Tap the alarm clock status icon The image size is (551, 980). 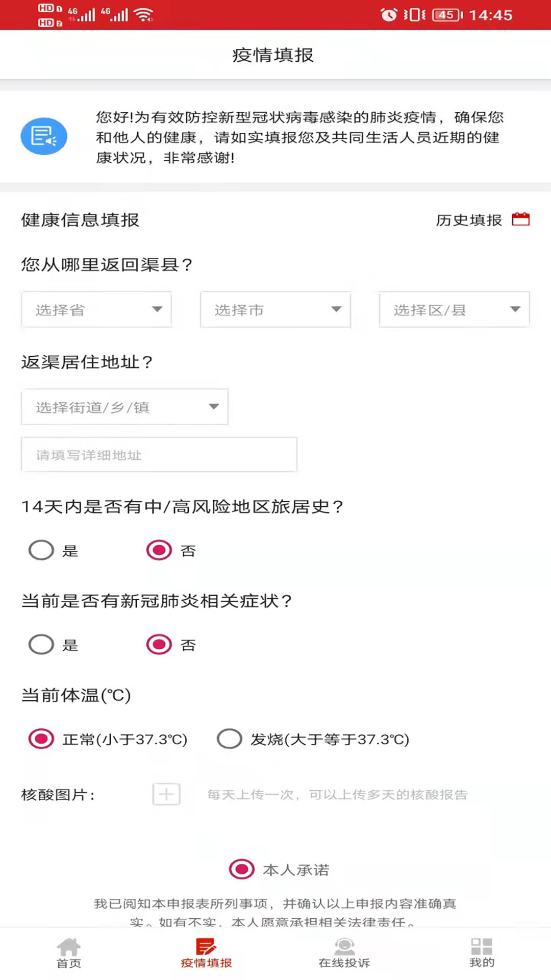pos(389,15)
